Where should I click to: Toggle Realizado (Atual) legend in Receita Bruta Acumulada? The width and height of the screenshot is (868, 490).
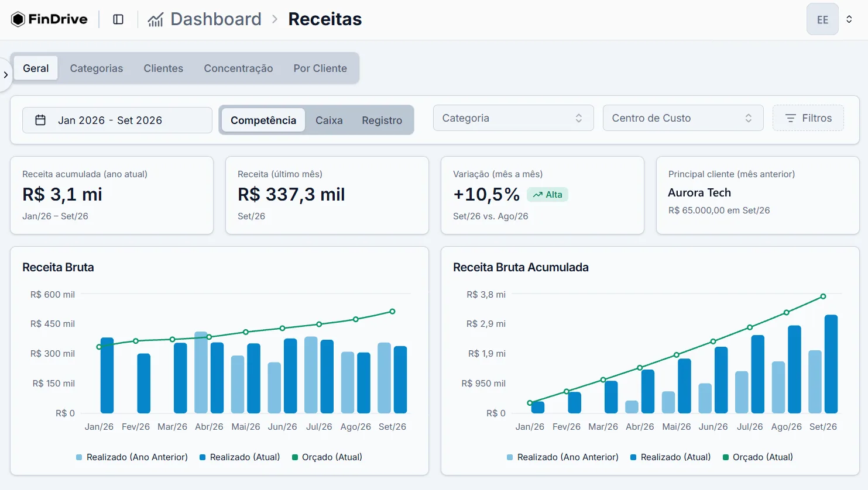tap(670, 457)
